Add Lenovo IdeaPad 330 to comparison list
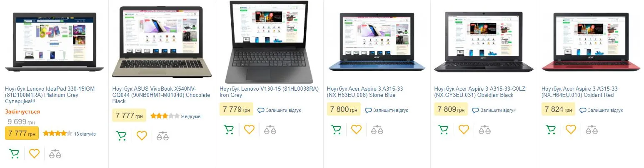The image size is (644, 168). pyautogui.click(x=55, y=154)
